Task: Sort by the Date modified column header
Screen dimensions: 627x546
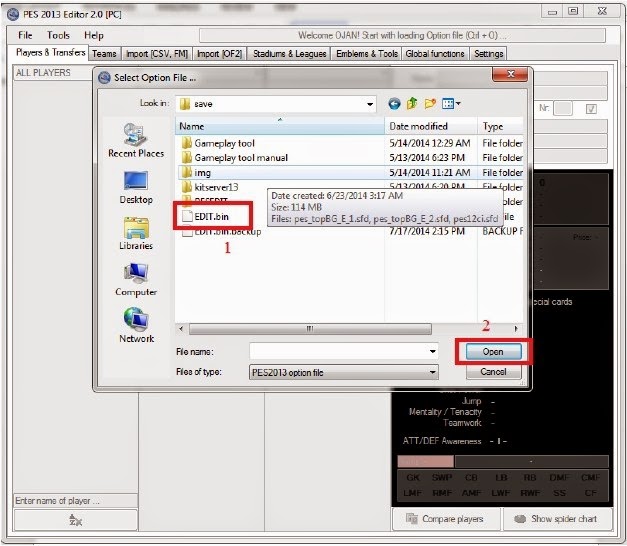Action: 431,126
